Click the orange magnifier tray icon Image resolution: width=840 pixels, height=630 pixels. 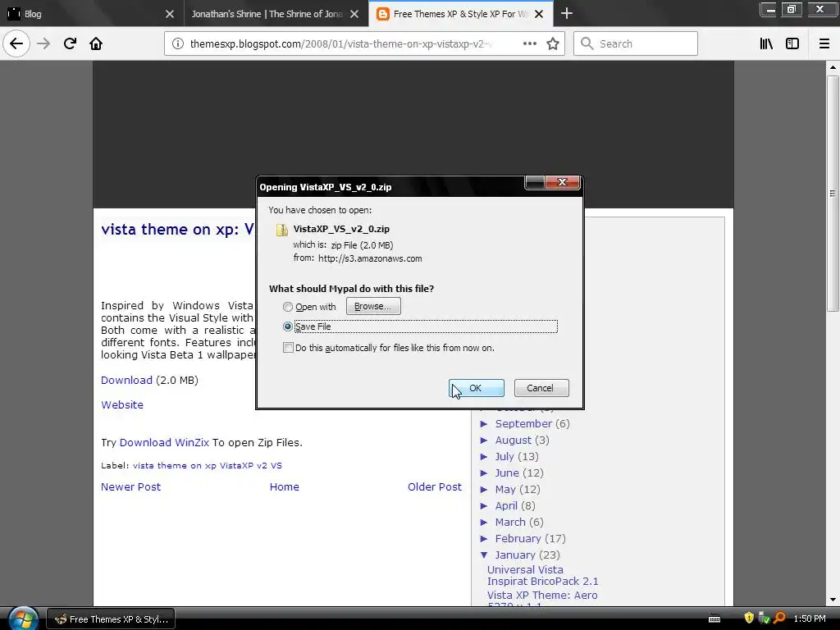(779, 619)
